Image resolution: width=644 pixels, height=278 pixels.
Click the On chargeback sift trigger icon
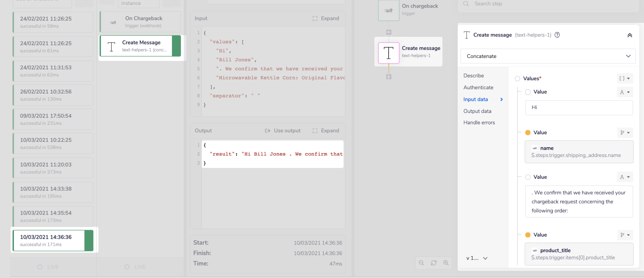389,10
